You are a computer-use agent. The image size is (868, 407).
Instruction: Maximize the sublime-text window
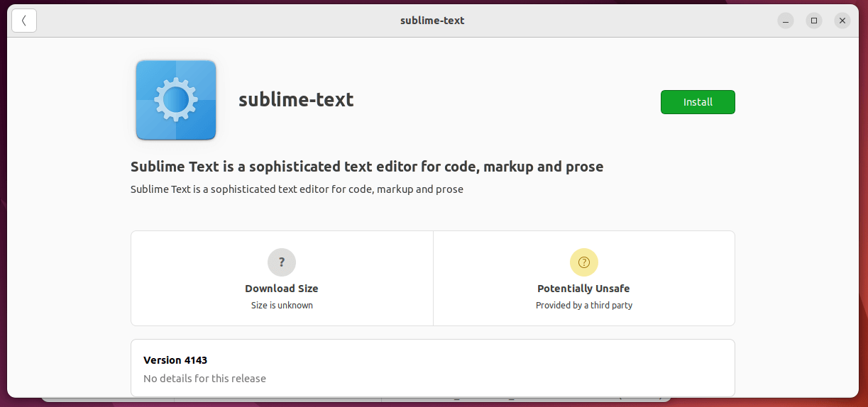point(814,21)
